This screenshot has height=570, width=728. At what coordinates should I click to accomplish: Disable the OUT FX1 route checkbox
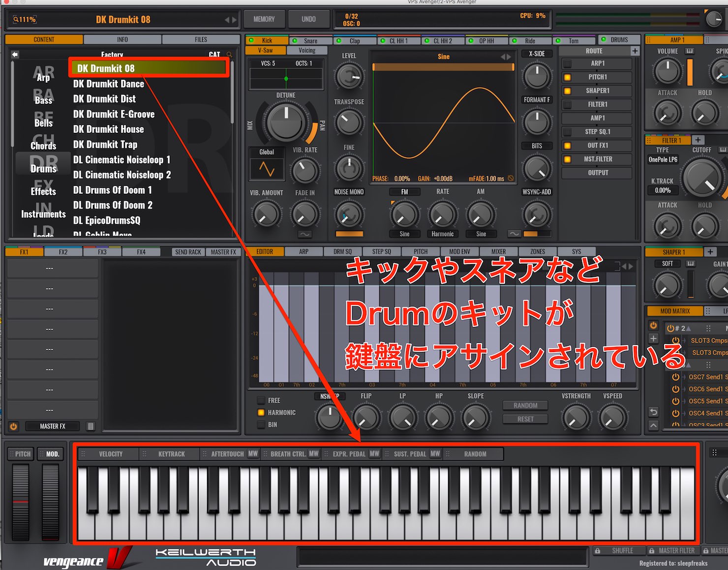[x=567, y=146]
